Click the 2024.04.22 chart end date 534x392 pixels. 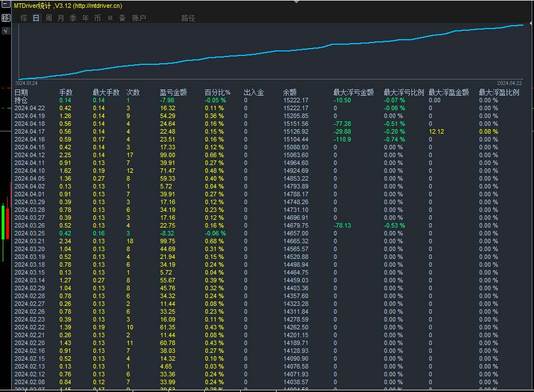coord(509,83)
